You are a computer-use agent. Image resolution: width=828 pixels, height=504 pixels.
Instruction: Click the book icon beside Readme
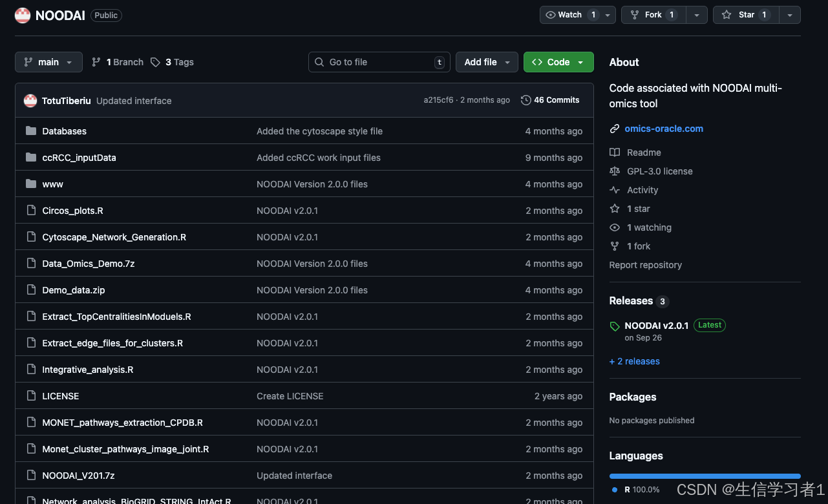615,152
